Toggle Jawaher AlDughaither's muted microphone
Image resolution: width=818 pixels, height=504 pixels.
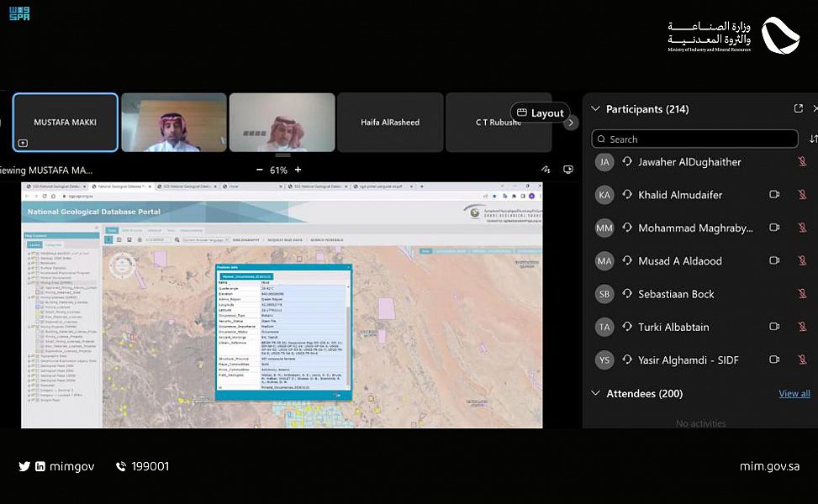click(802, 162)
